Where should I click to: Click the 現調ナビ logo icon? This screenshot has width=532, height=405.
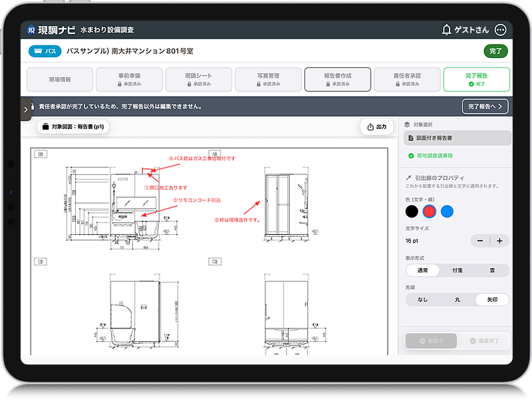coord(31,30)
